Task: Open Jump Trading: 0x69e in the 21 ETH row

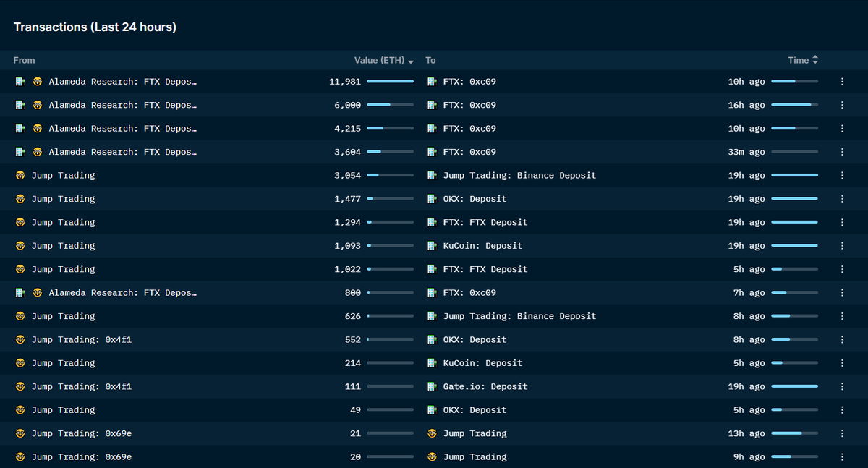Action: point(82,433)
